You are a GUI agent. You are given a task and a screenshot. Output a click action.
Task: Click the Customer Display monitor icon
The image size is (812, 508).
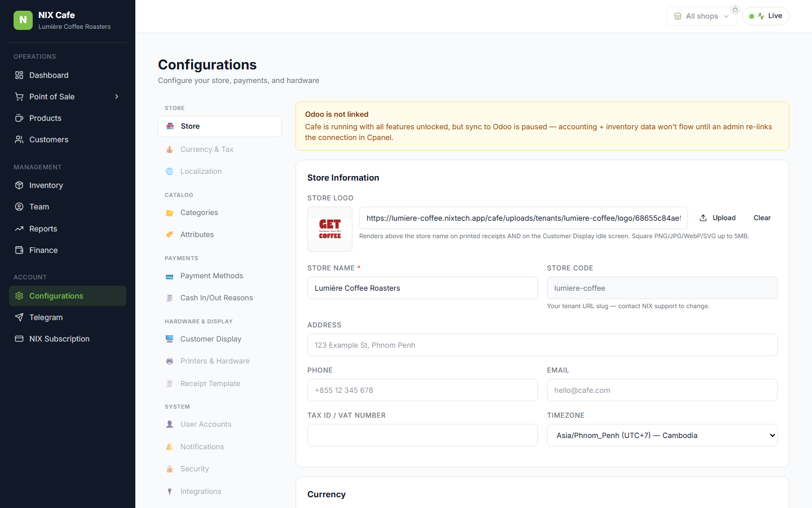click(x=170, y=339)
